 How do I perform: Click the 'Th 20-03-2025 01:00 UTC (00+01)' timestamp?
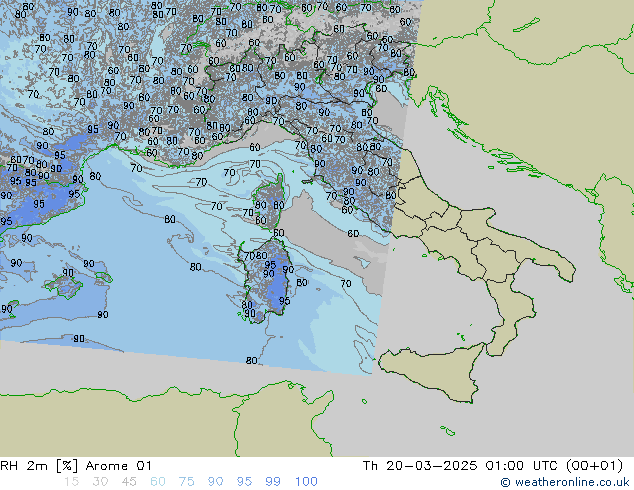pos(492,466)
